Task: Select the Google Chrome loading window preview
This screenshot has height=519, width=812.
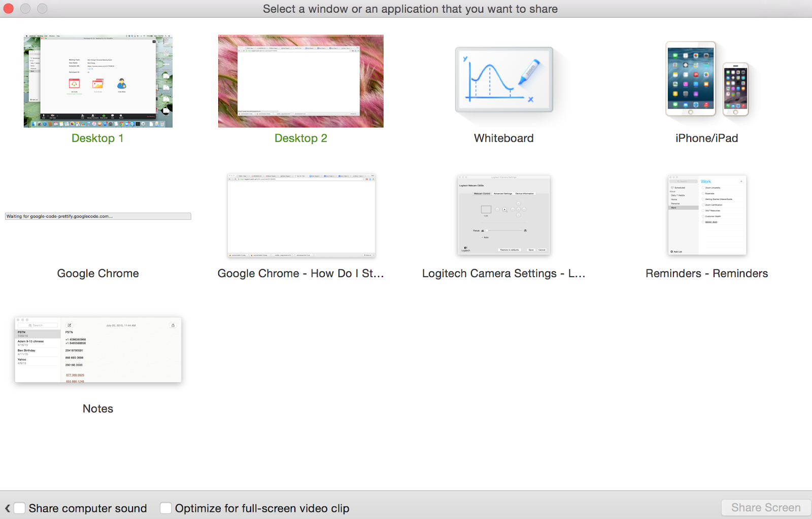Action: point(98,216)
